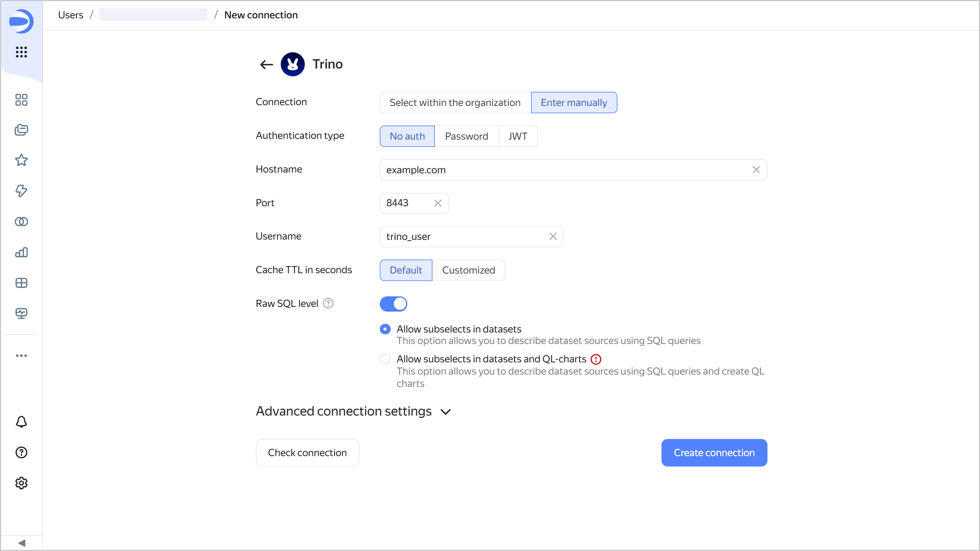This screenshot has width=980, height=551.
Task: Click the Check connection button
Action: (307, 453)
